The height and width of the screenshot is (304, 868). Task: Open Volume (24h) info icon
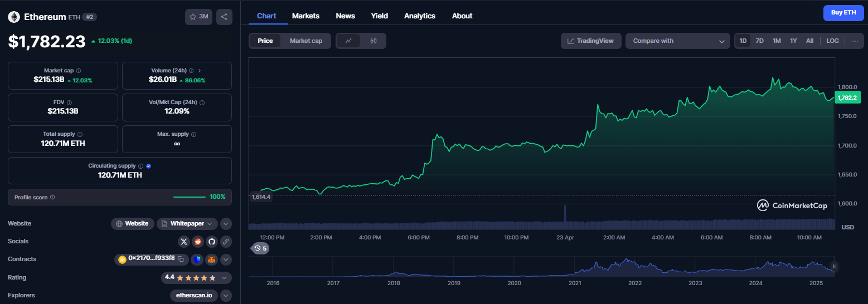[x=191, y=71]
